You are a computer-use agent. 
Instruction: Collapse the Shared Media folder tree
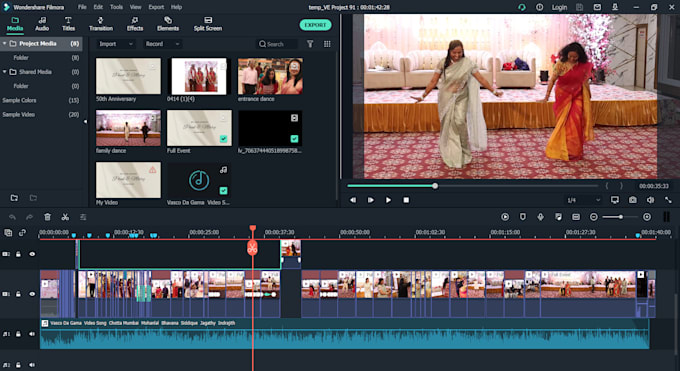pyautogui.click(x=4, y=72)
